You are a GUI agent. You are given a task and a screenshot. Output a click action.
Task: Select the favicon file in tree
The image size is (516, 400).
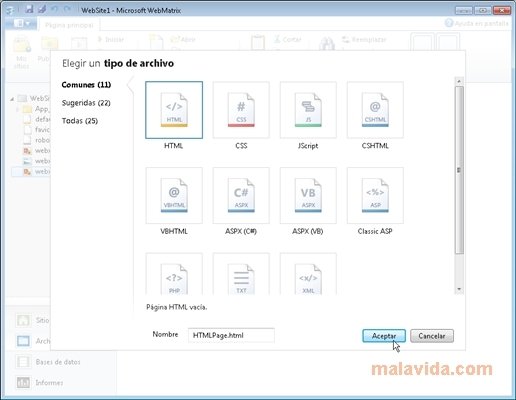pos(37,130)
